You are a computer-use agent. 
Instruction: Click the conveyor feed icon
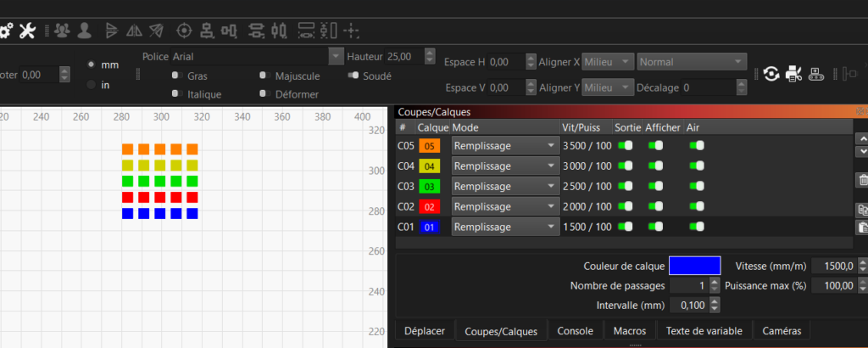tap(816, 73)
